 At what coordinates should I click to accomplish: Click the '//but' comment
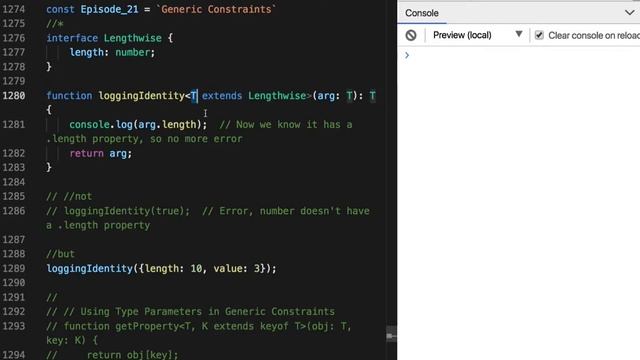[x=60, y=254]
